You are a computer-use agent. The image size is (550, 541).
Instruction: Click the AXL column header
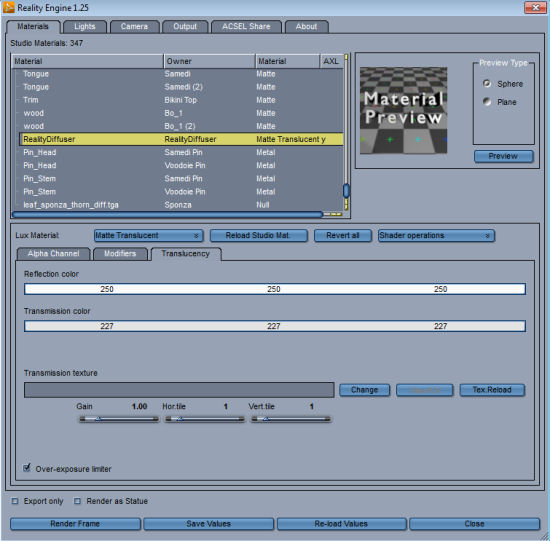click(330, 61)
